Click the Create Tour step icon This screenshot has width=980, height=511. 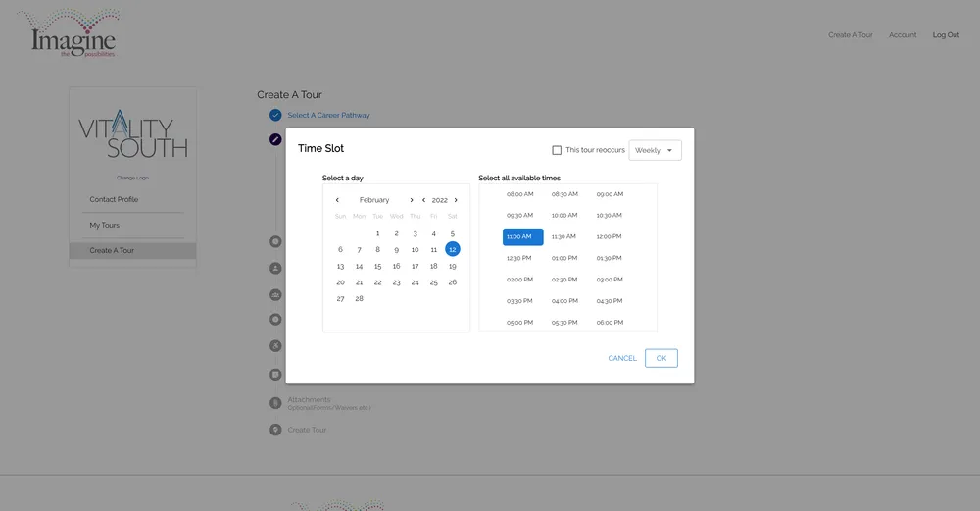[x=275, y=430]
